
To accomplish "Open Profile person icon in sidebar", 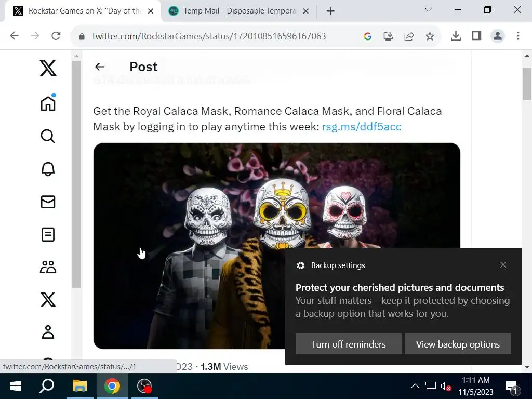I will (x=48, y=332).
